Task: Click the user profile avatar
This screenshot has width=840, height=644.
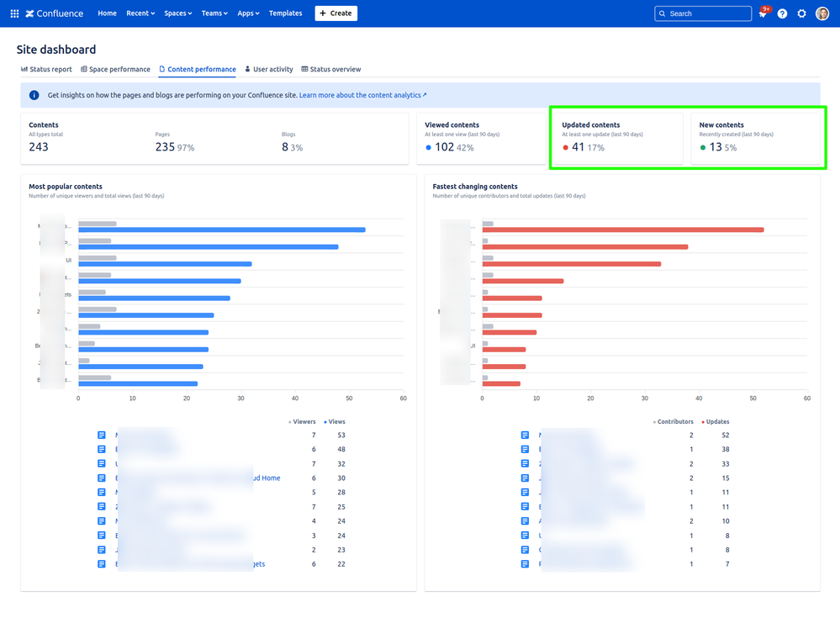Action: tap(822, 13)
